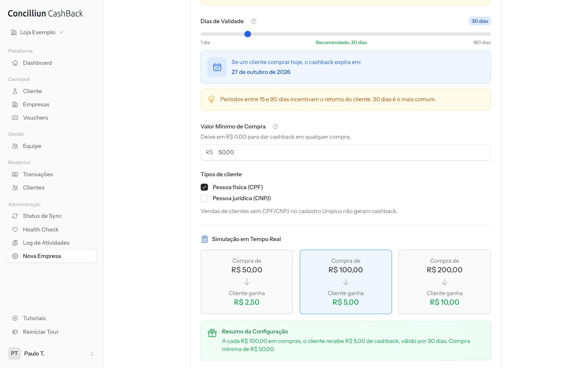This screenshot has width=588, height=368.
Task: Click Pessoa jurídica (CNPJ) label text
Action: point(242,198)
